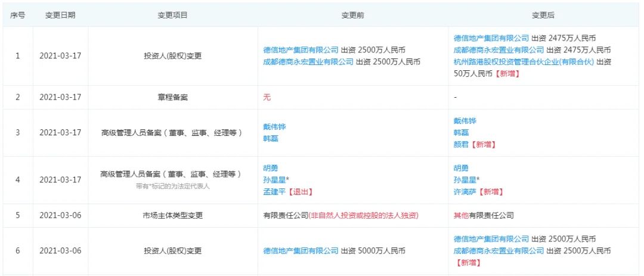This screenshot has height=276, width=644.
Task: Click 出资 5000万人民币 in row 6
Action: tap(373, 250)
